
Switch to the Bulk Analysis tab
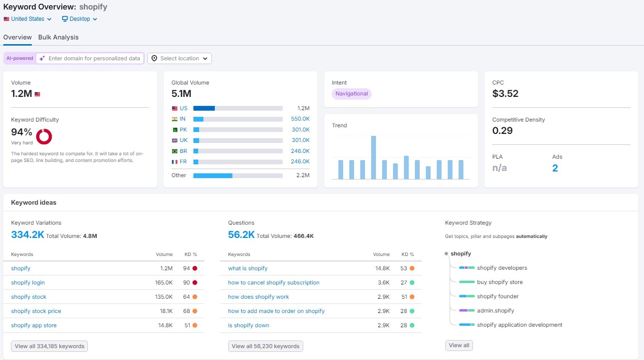58,37
